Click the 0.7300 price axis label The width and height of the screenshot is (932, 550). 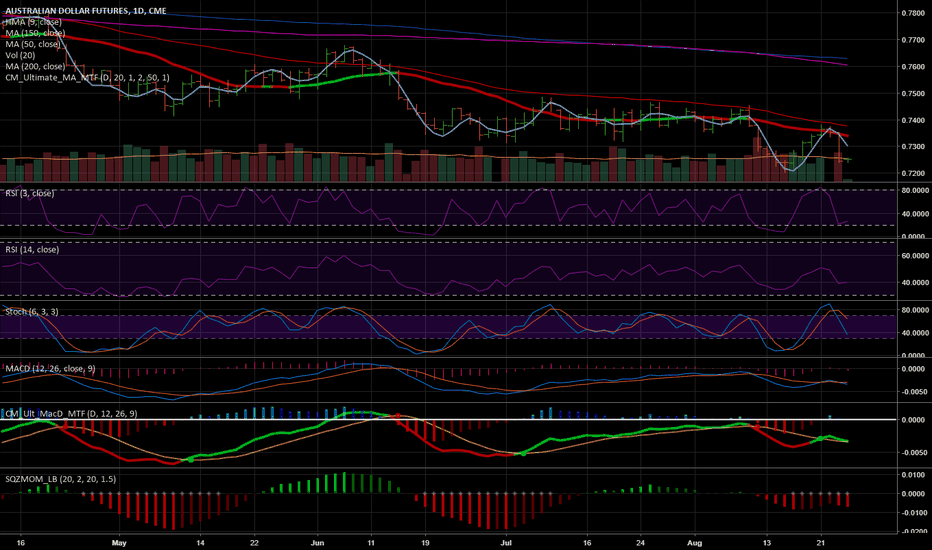[x=913, y=146]
